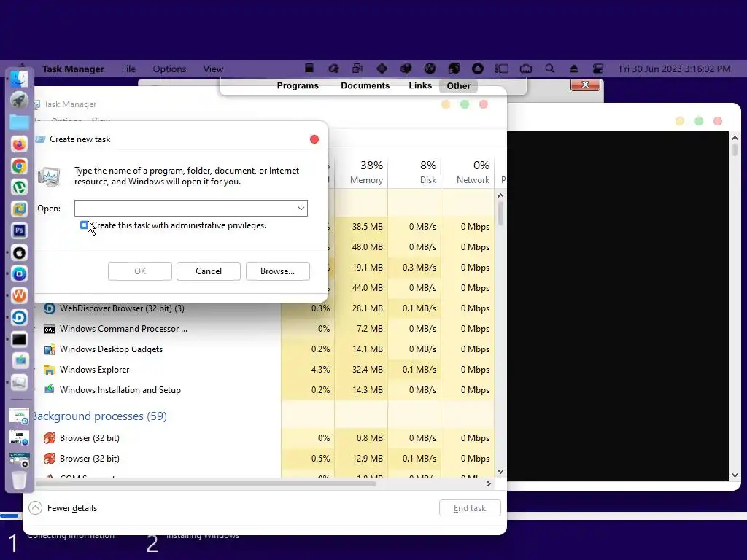Switch to the Programs tab
This screenshot has height=560, width=747.
298,86
